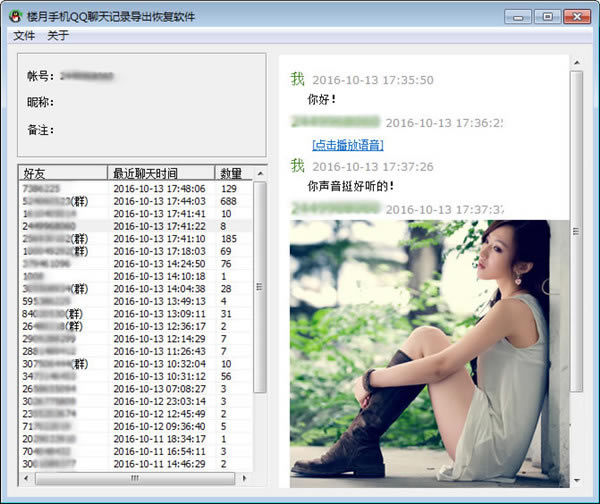Click chat panel scrollbar up arrow
Screen dimensions: 600x504
click(x=576, y=62)
